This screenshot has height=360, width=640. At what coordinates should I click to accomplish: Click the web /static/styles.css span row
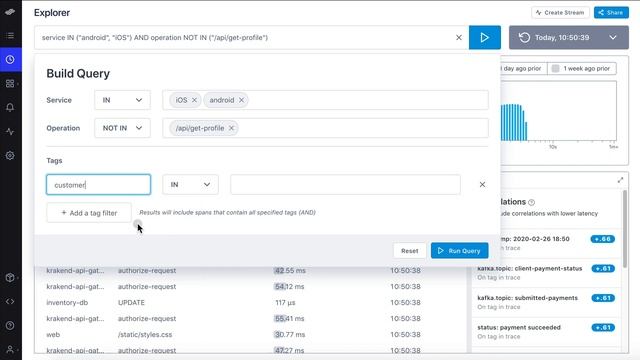point(250,334)
